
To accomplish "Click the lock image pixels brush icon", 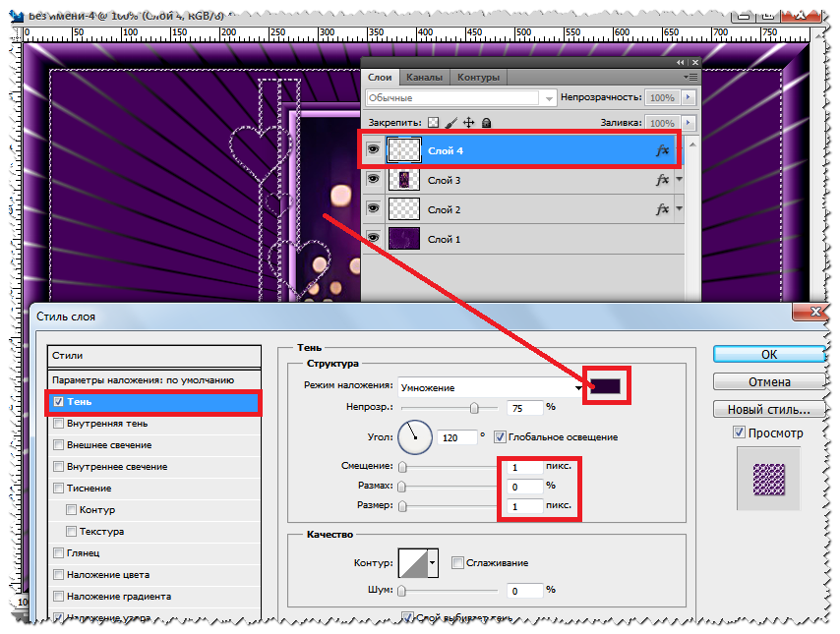I will click(x=451, y=123).
